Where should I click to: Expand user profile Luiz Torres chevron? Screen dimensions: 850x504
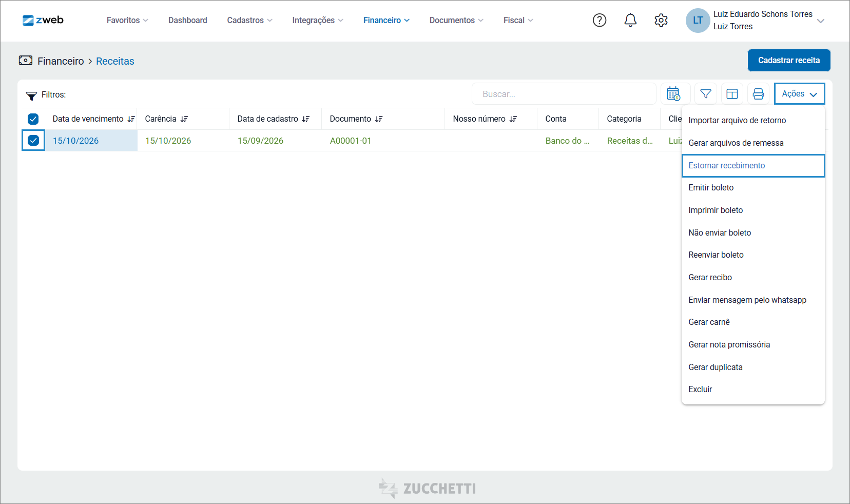click(821, 21)
